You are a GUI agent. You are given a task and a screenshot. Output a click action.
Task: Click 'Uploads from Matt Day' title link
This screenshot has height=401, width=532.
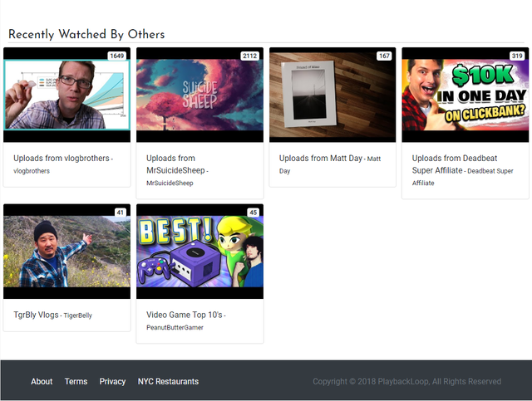[x=321, y=159]
